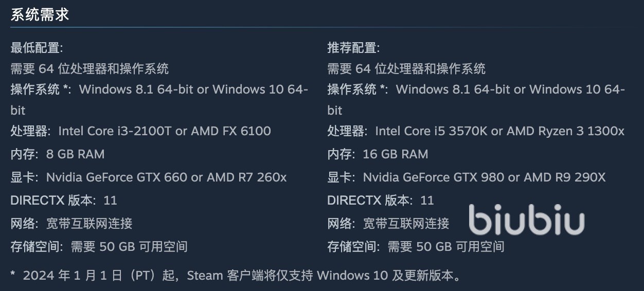Click the recommended 操作系统 Windows 8.1 line

coord(476,89)
